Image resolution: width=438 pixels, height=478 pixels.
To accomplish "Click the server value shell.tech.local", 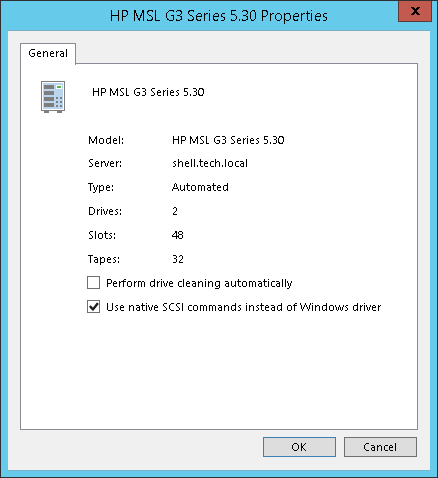I will (210, 163).
